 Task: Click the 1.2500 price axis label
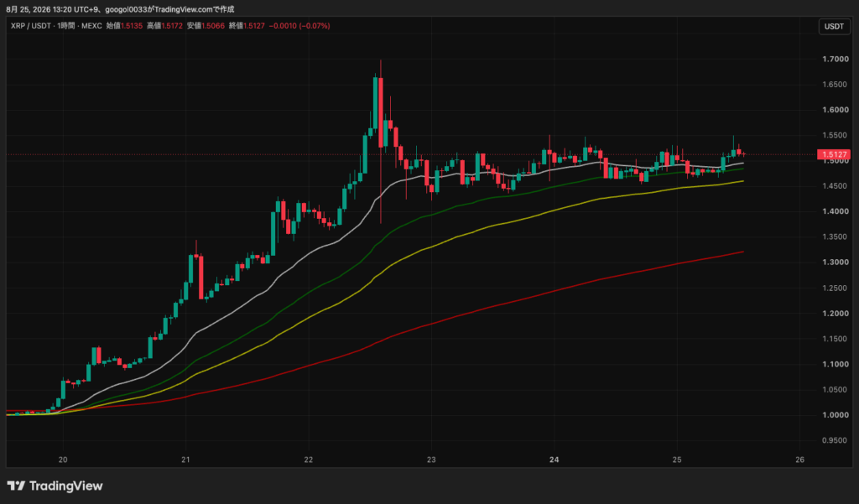pos(836,288)
